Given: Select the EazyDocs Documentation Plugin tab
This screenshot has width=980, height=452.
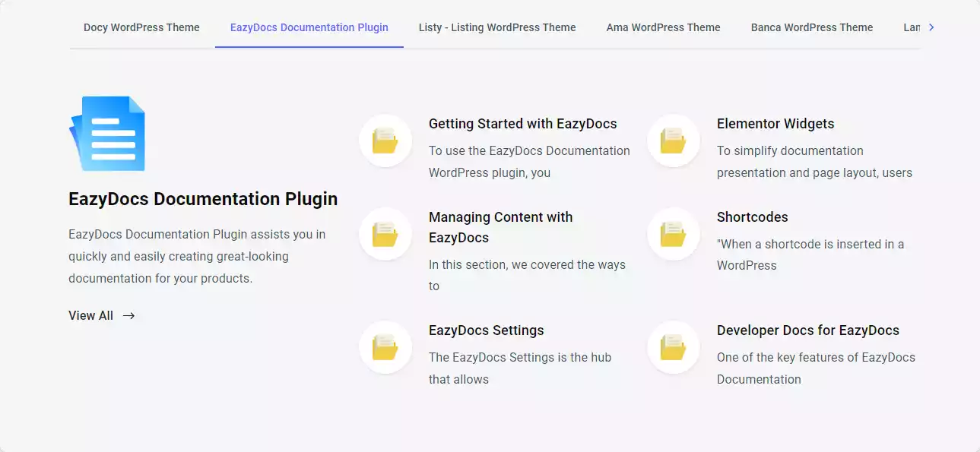Looking at the screenshot, I should 309,27.
